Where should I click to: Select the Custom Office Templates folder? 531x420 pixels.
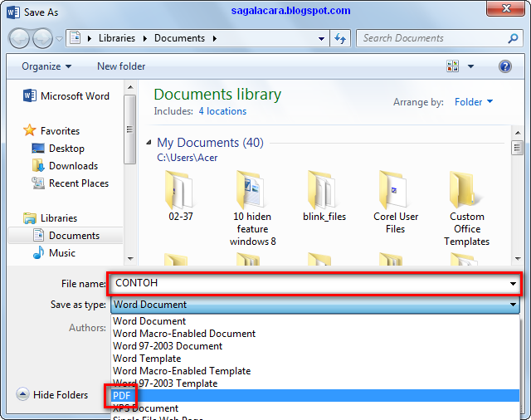pos(466,208)
